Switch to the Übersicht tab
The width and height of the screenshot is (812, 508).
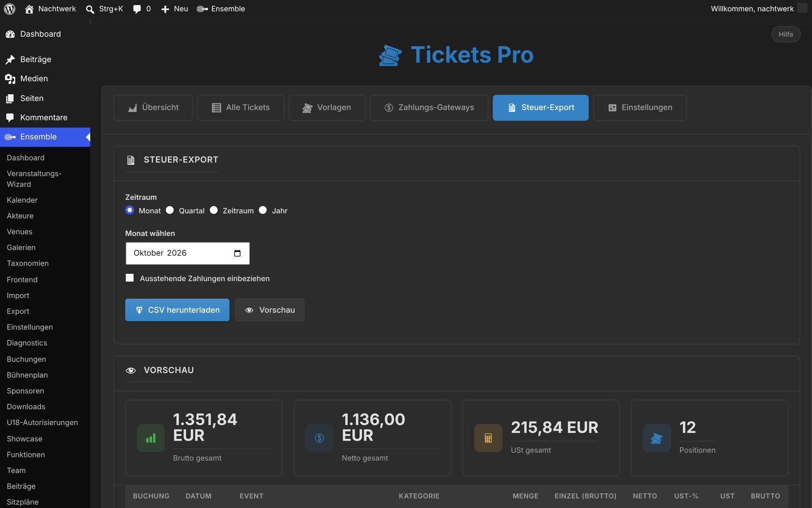[153, 108]
